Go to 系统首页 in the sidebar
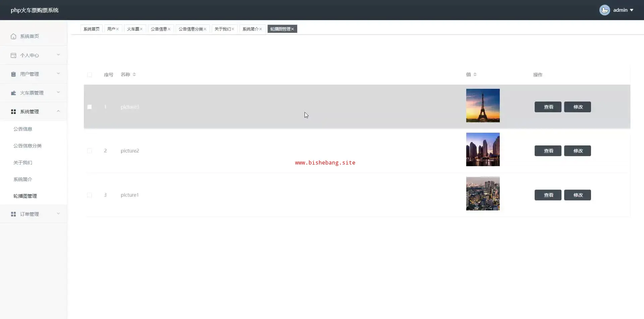This screenshot has width=644, height=319. click(34, 36)
